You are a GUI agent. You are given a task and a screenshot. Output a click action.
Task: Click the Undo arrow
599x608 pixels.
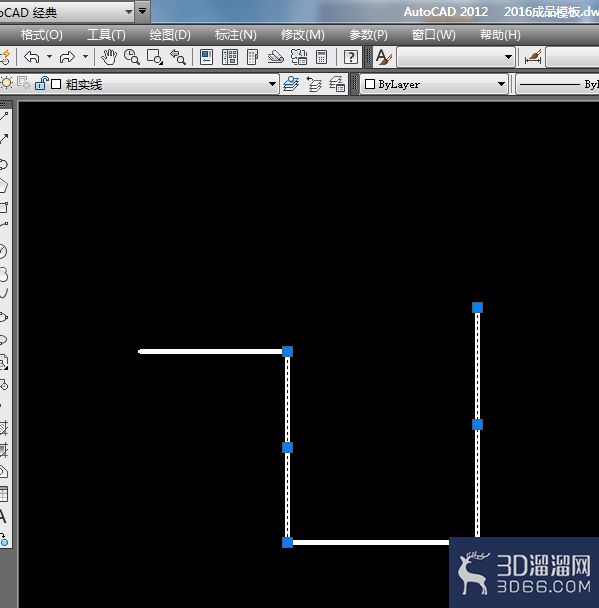31,57
